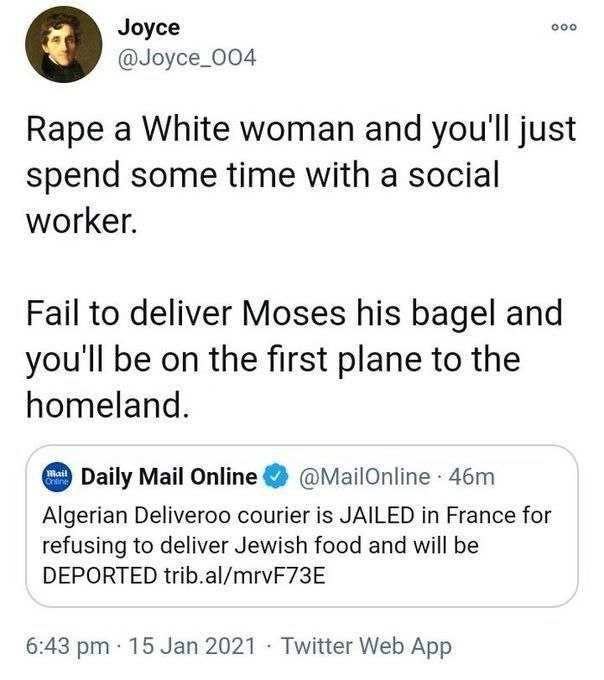Click the quoted text line 'refusing to deliver'
This screenshot has width=604, height=680.
tap(261, 546)
